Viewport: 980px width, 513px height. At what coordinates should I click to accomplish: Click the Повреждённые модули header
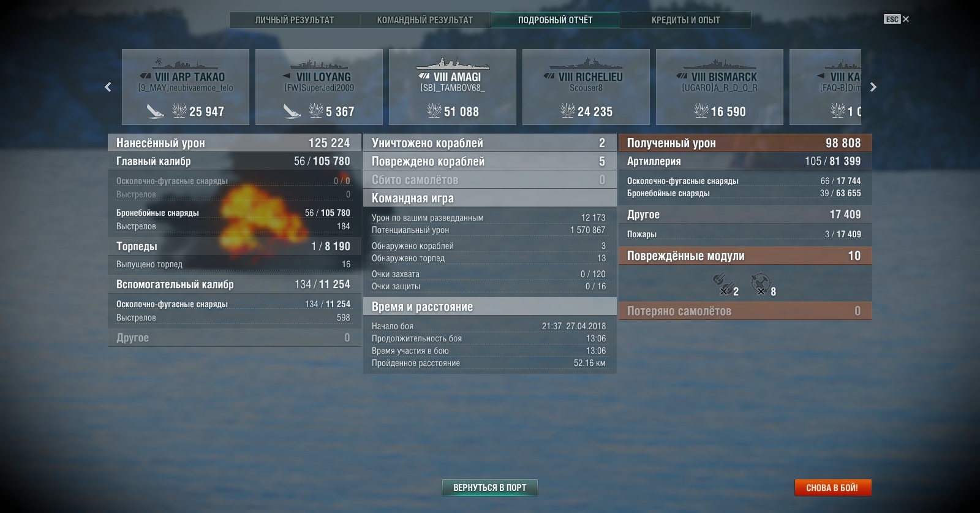click(x=745, y=256)
